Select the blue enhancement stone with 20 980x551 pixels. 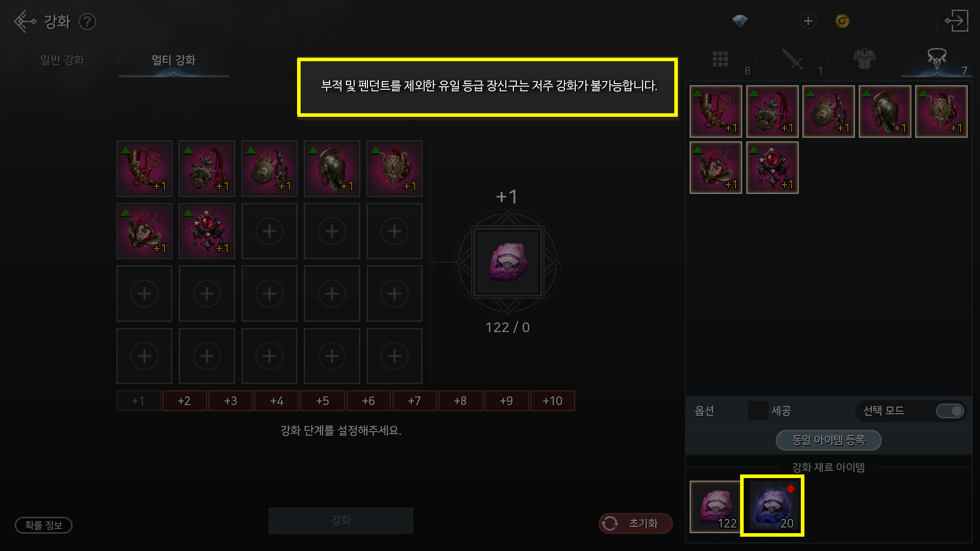772,506
